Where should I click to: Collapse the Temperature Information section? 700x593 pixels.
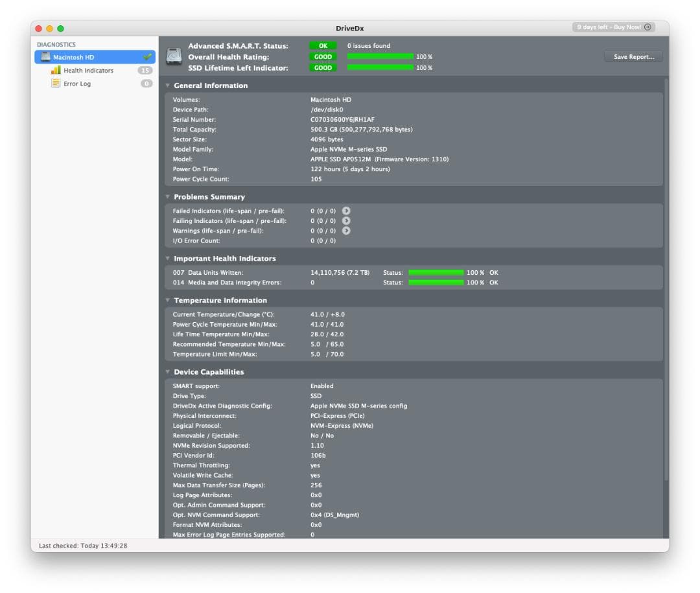pos(169,300)
